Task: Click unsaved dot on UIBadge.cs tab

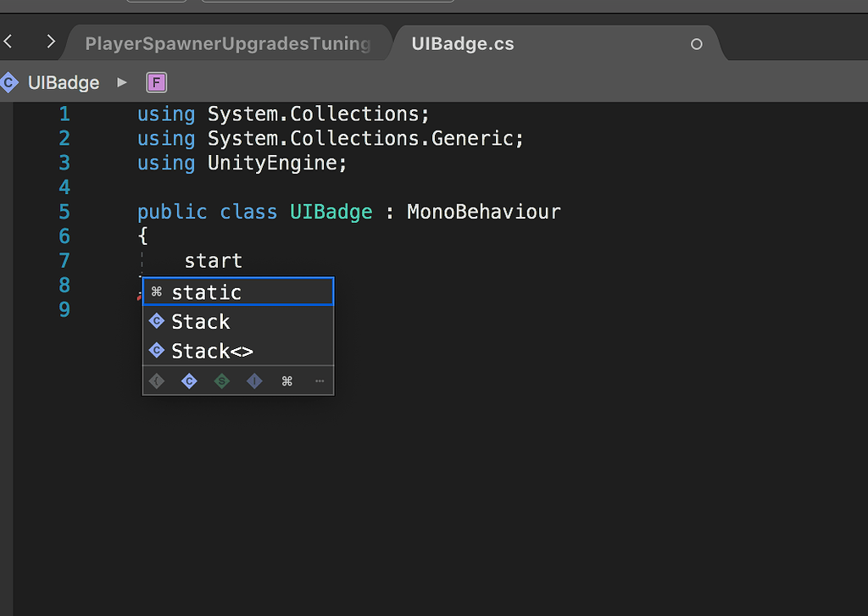Action: [x=697, y=44]
